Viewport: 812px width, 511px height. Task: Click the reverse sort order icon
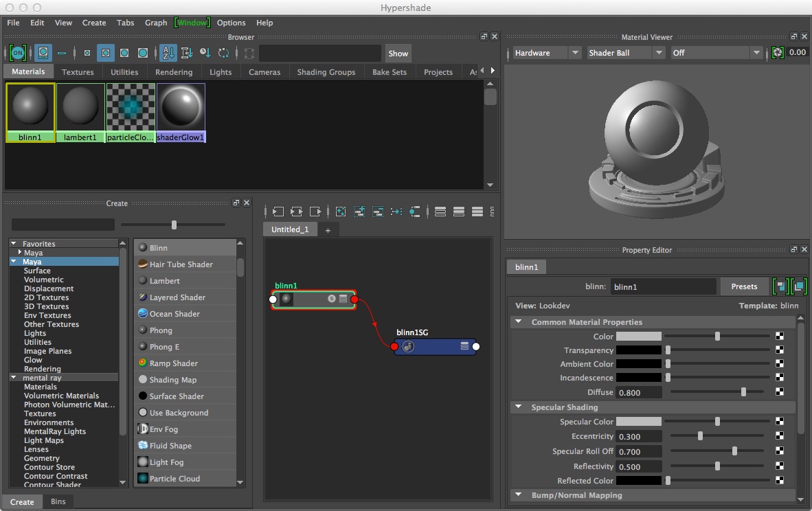coord(223,53)
